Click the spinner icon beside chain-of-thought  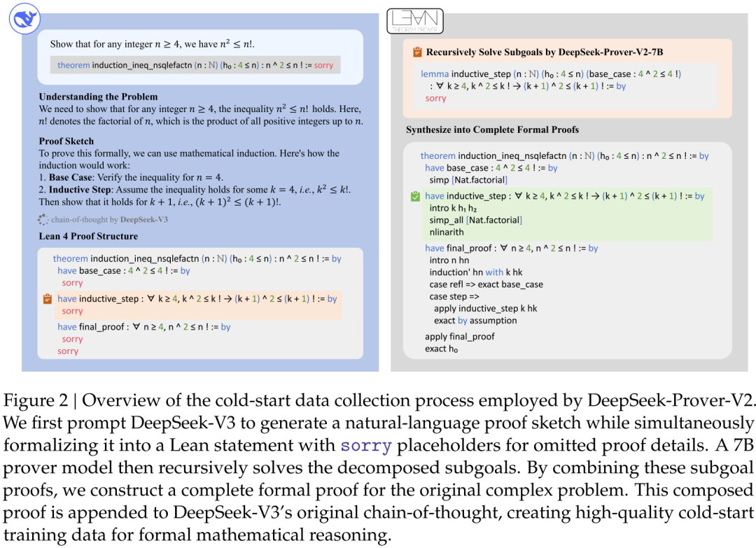(x=43, y=220)
